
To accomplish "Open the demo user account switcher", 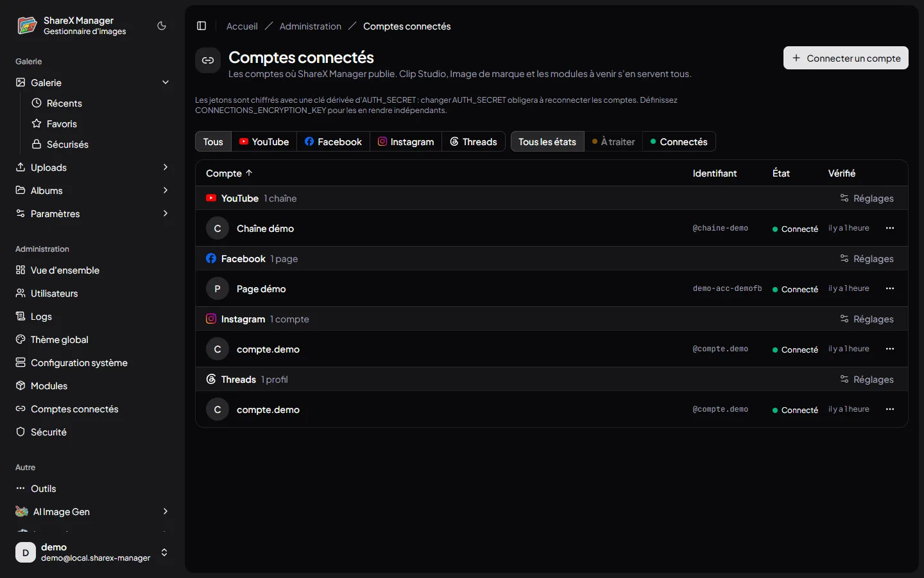I will (x=92, y=552).
